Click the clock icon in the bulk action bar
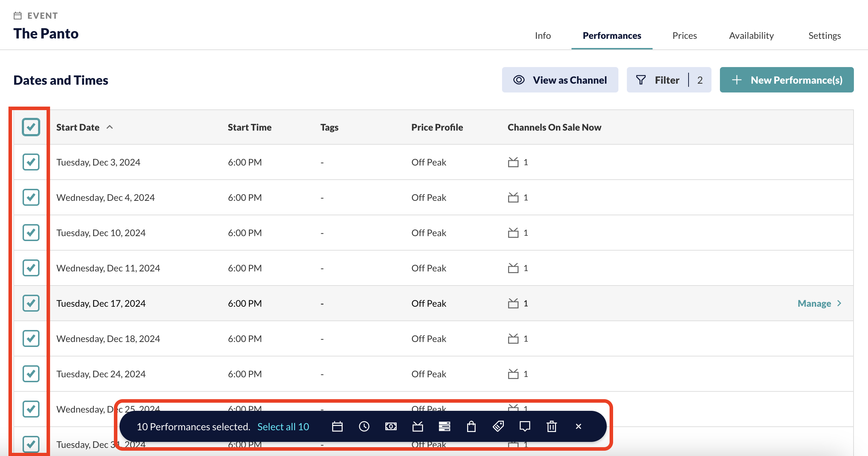This screenshot has width=868, height=456. [x=364, y=426]
